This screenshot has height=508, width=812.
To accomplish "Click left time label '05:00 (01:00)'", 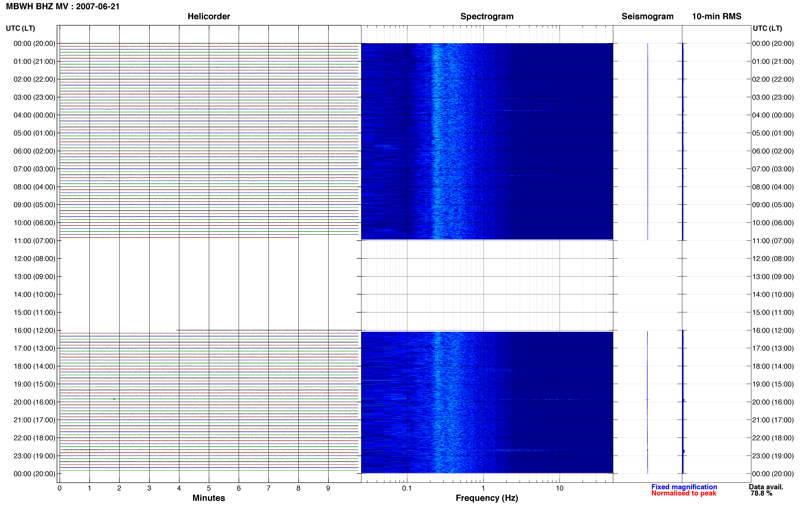I will point(34,133).
